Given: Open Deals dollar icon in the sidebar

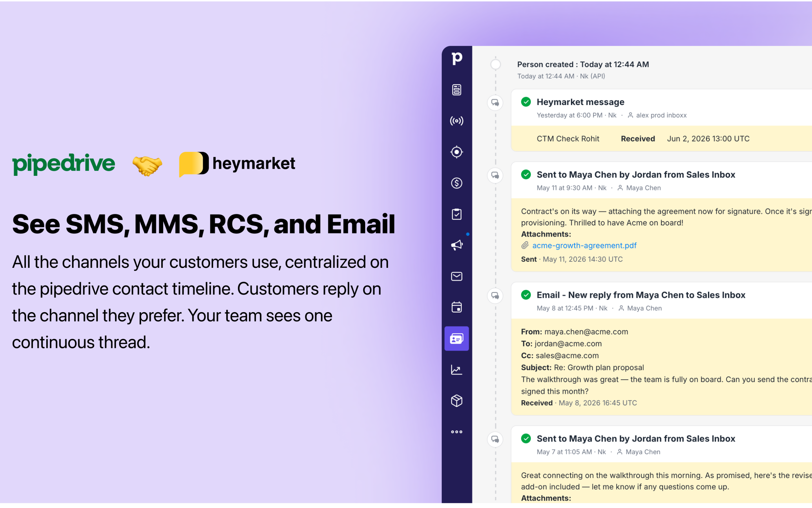Looking at the screenshot, I should click(x=457, y=183).
